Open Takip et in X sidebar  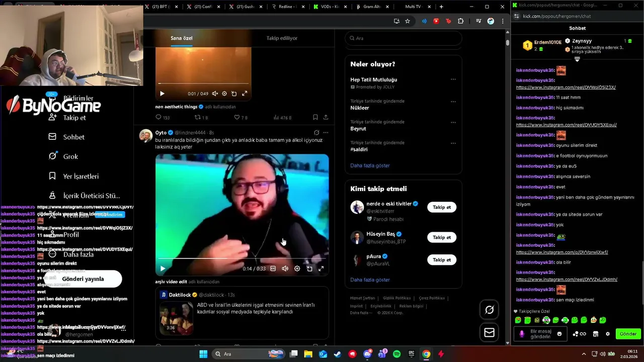[67, 118]
